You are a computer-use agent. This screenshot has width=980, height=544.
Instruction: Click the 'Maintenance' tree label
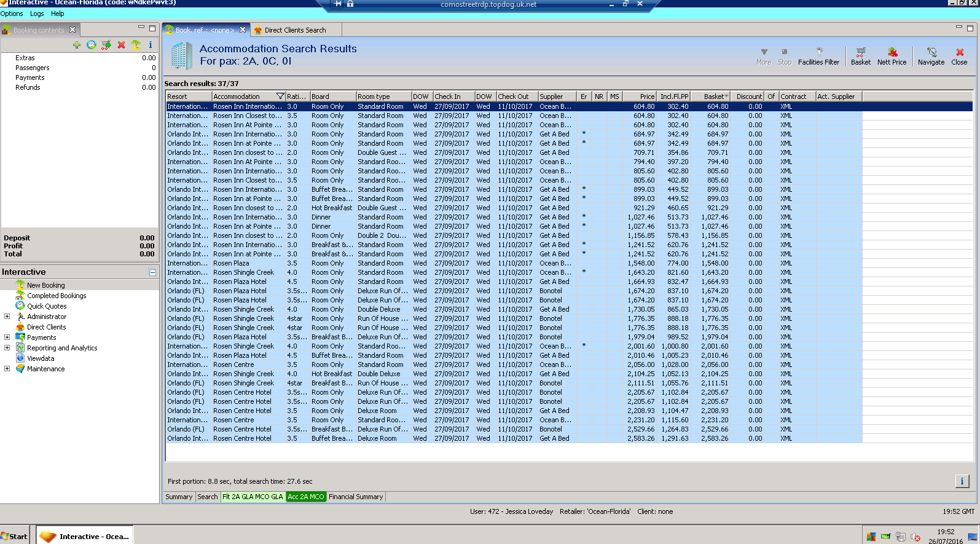point(45,369)
